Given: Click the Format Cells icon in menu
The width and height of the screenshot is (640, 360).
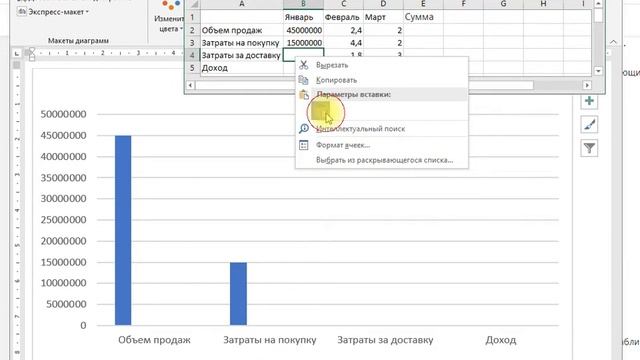Looking at the screenshot, I should [x=304, y=145].
